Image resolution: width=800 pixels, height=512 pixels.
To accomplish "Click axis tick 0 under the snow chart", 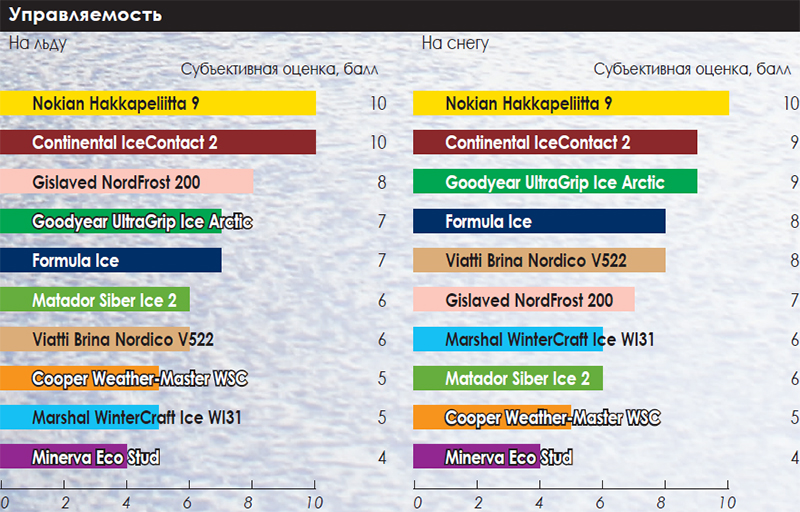I will tap(418, 501).
